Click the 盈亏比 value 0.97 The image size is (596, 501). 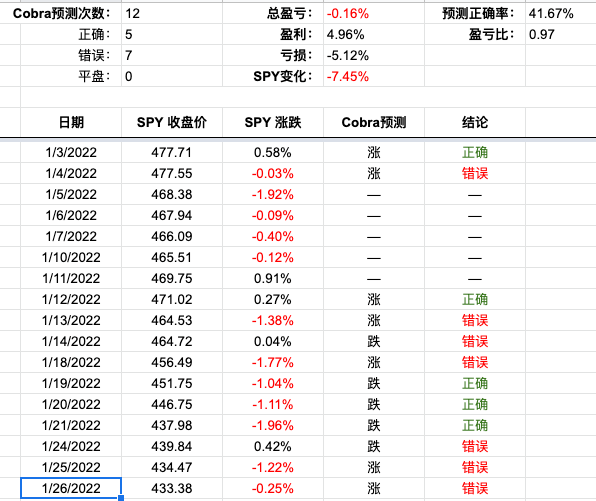[542, 35]
